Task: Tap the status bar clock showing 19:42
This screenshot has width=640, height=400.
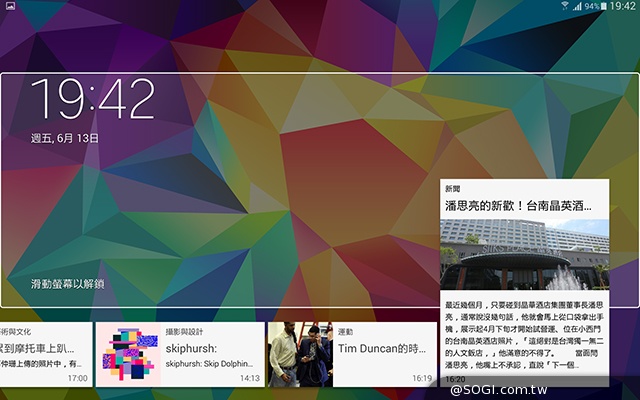Action: tap(622, 7)
